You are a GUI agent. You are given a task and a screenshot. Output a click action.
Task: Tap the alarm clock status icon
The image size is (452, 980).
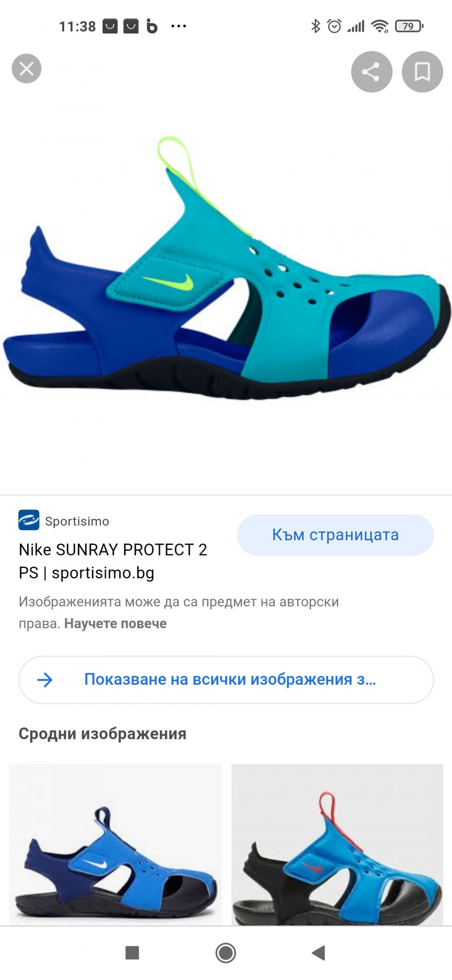tap(334, 26)
